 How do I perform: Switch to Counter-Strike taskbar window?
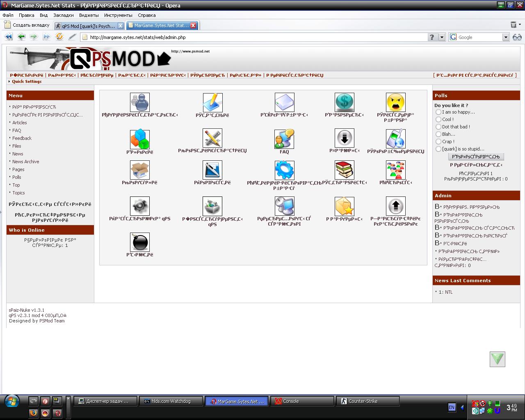pyautogui.click(x=367, y=401)
